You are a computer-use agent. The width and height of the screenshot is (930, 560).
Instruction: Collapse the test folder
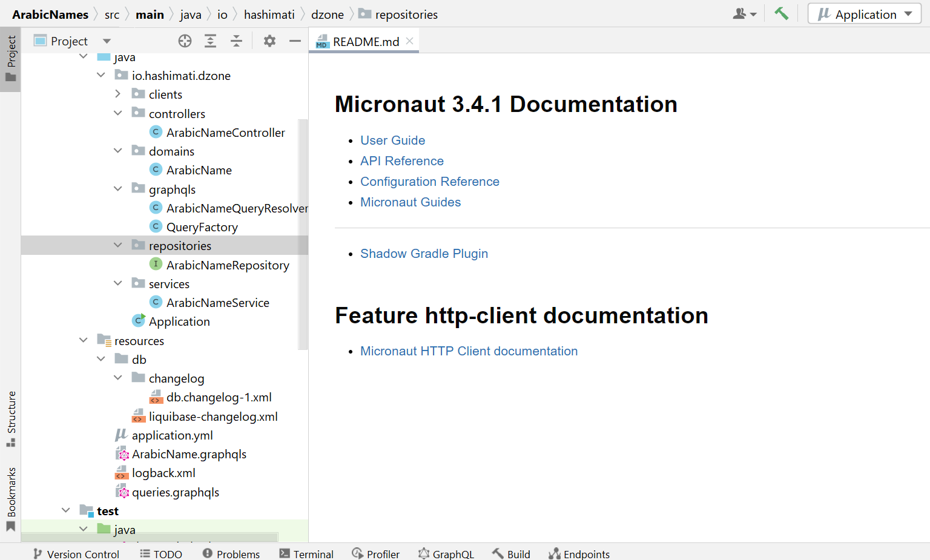pos(66,510)
